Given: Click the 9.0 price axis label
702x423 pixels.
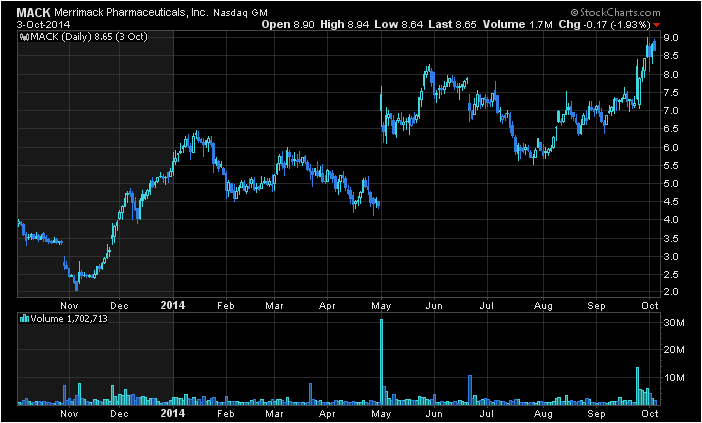Looking at the screenshot, I should pyautogui.click(x=672, y=37).
